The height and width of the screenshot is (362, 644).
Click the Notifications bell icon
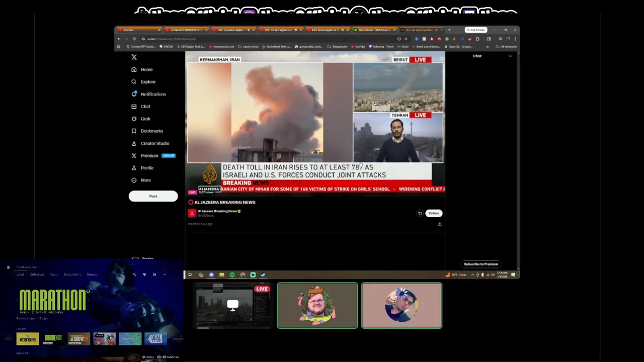coord(134,94)
